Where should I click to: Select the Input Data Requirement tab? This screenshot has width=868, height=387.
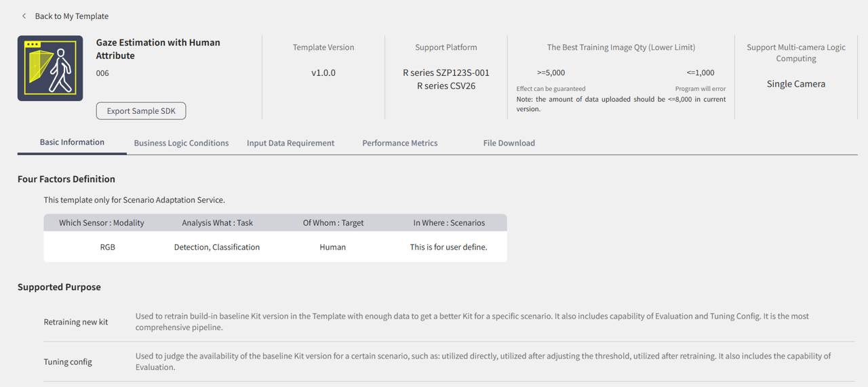[x=290, y=143]
